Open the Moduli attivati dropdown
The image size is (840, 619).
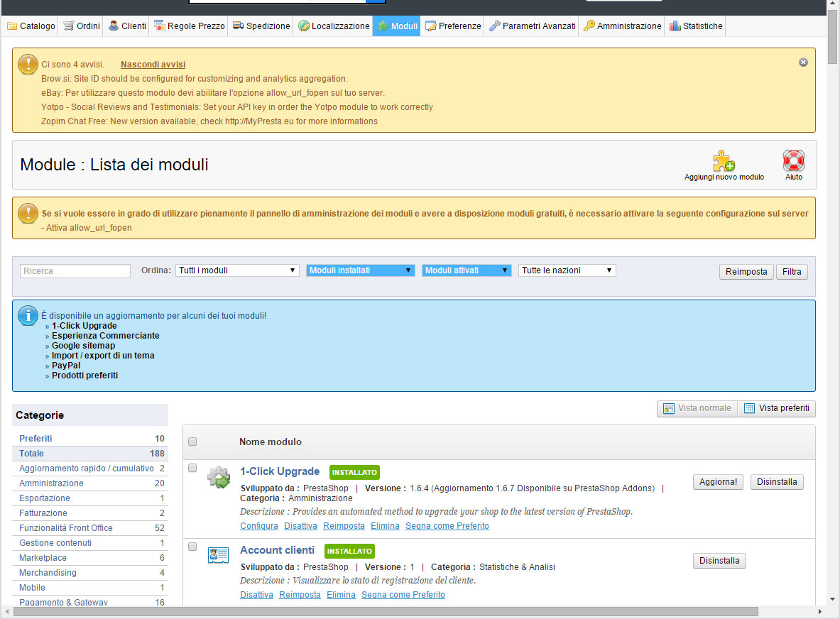click(467, 270)
